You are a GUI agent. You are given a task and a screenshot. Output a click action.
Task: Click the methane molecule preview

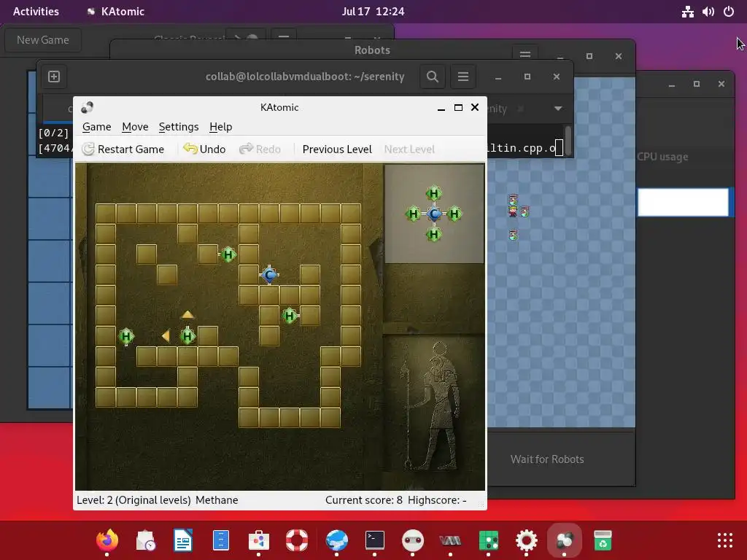[433, 214]
